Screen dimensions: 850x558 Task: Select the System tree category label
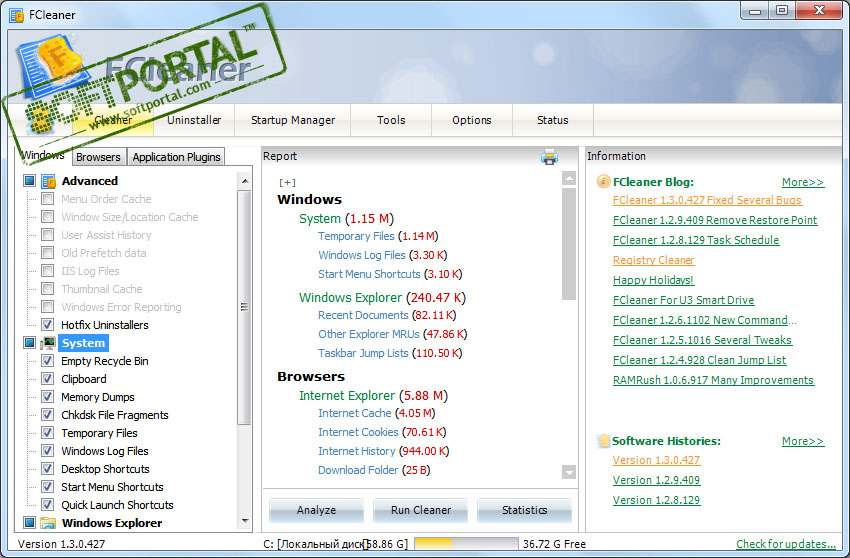click(83, 343)
